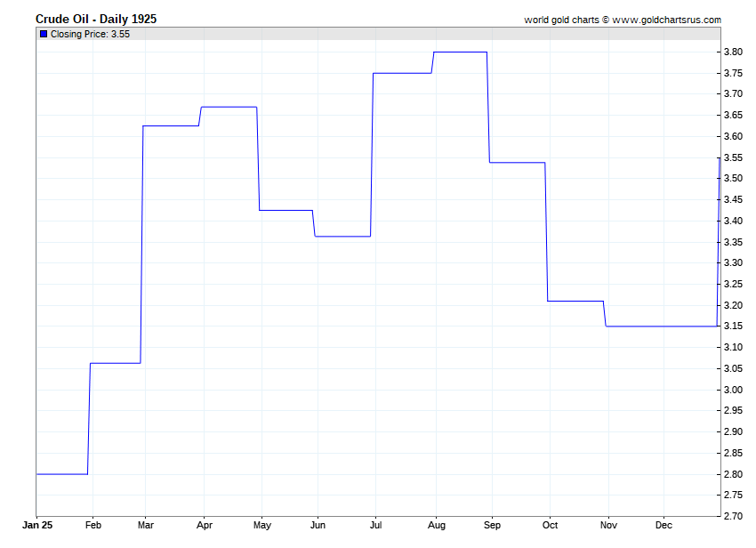The image size is (756, 548).
Task: Click the 'Nov' x-axis label
Action: coord(608,525)
